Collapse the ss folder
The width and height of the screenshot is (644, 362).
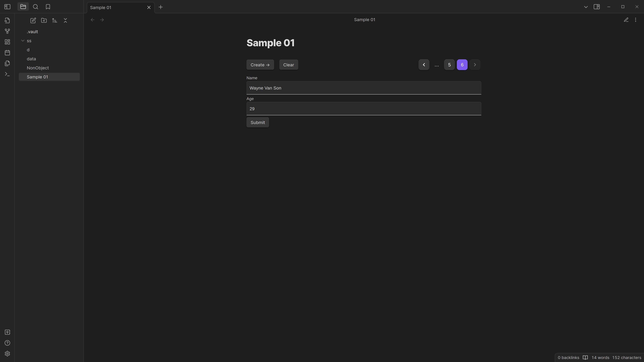tap(23, 41)
